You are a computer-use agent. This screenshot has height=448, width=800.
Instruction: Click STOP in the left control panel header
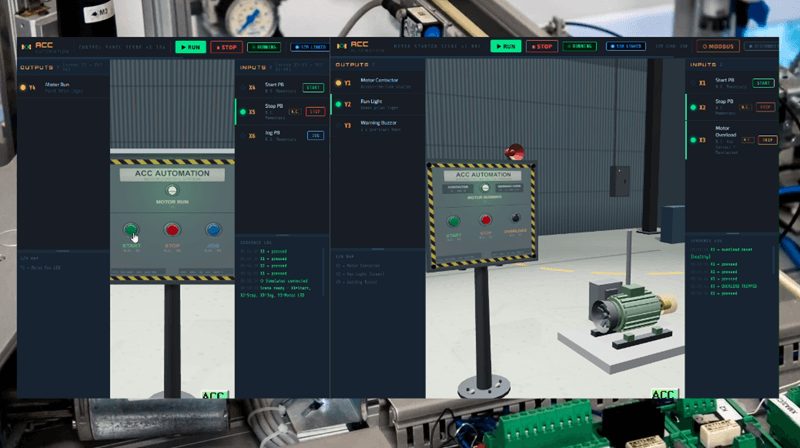pos(227,47)
